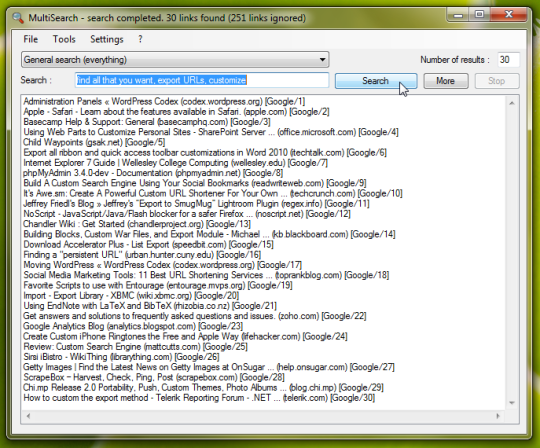Click the horizontal scroll left arrow
Screen dimensions: 540x448
tap(28, 416)
